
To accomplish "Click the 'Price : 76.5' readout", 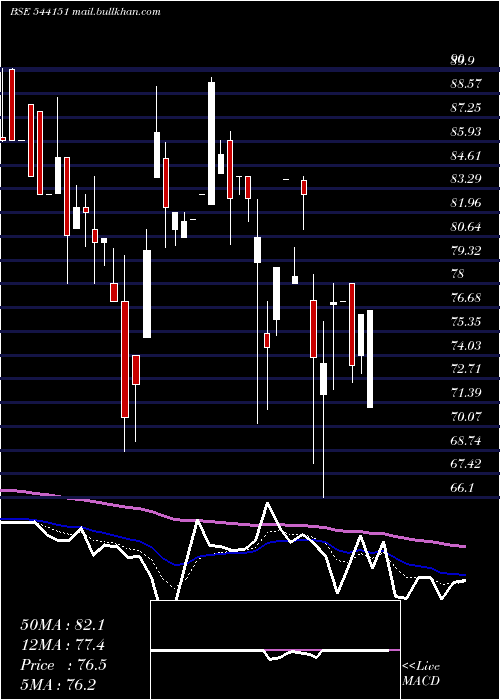I will click(63, 665).
